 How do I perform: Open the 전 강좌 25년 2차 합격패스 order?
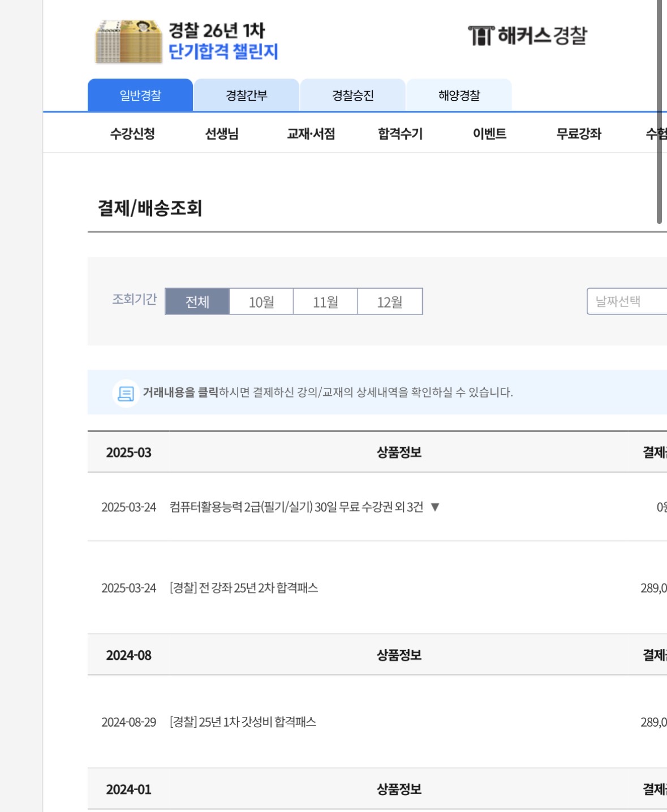(244, 588)
